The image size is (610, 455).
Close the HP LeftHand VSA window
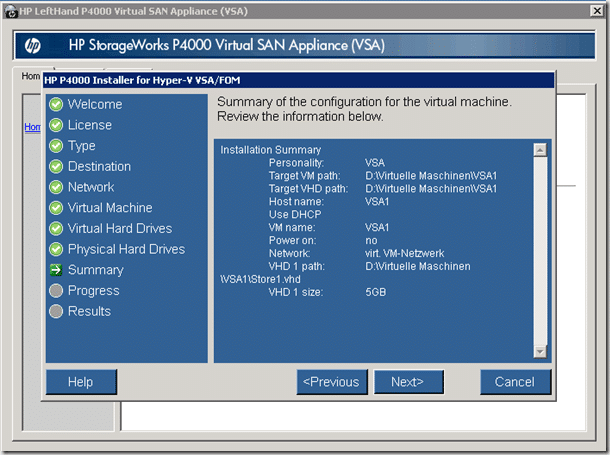597,11
